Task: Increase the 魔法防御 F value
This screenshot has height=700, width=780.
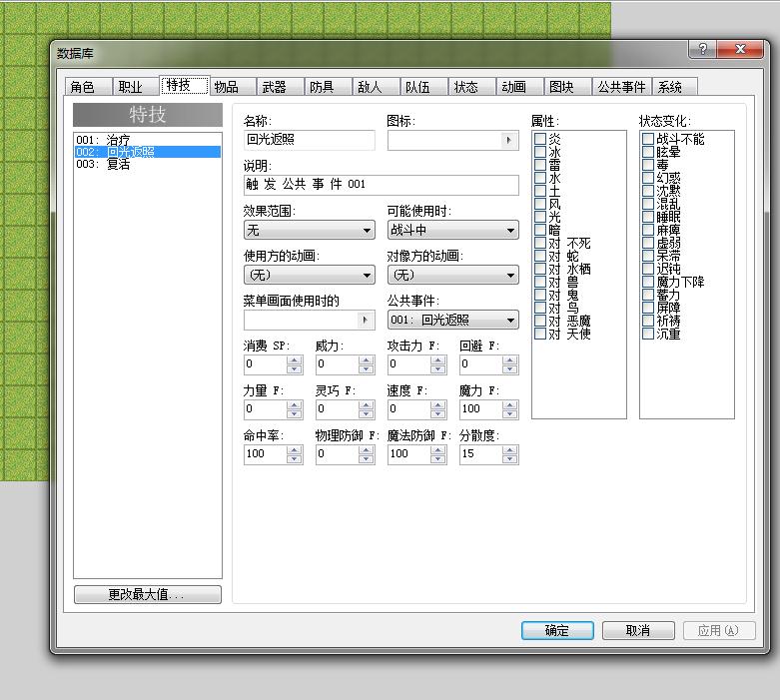Action: click(x=438, y=449)
